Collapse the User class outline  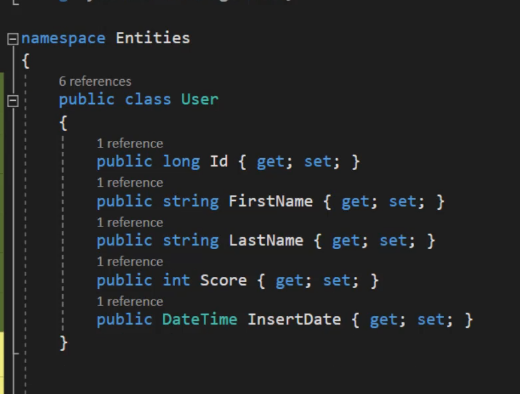[x=13, y=101]
